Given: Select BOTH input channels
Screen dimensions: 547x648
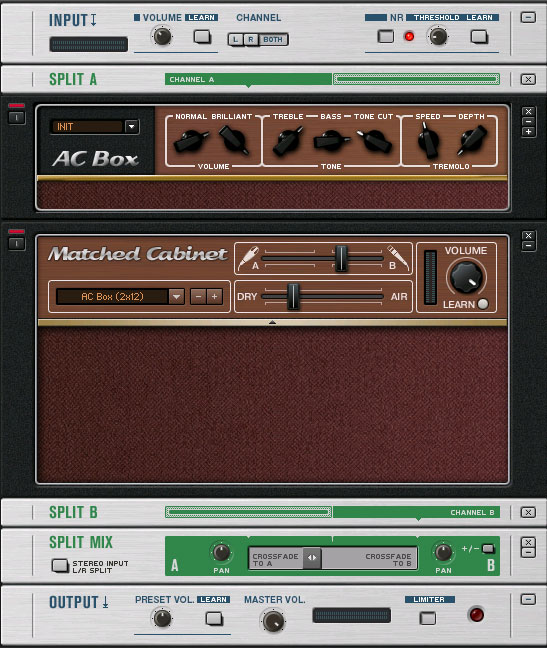Looking at the screenshot, I should click(x=273, y=40).
